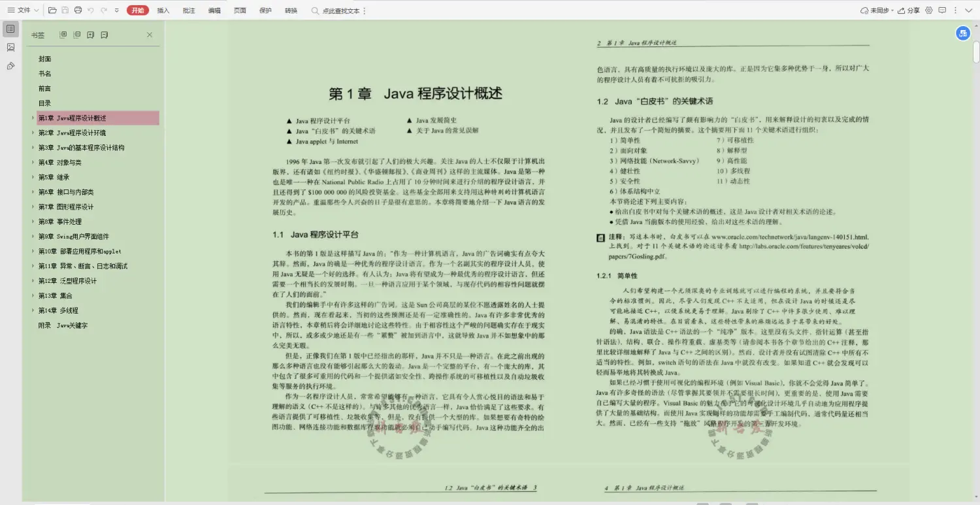Select the 前言 bookmark
The image size is (980, 505).
tap(44, 88)
